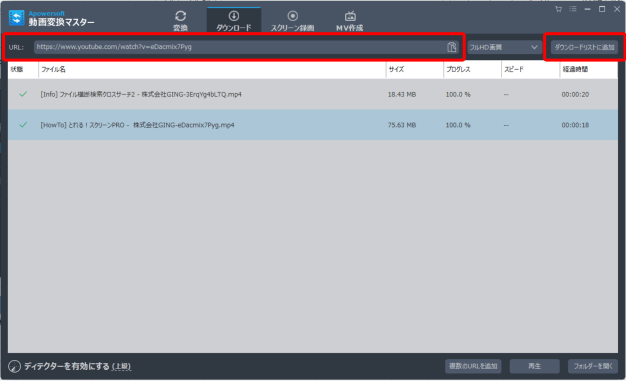Switch to the ダウンロード tab
The width and height of the screenshot is (626, 381).
coord(234,20)
